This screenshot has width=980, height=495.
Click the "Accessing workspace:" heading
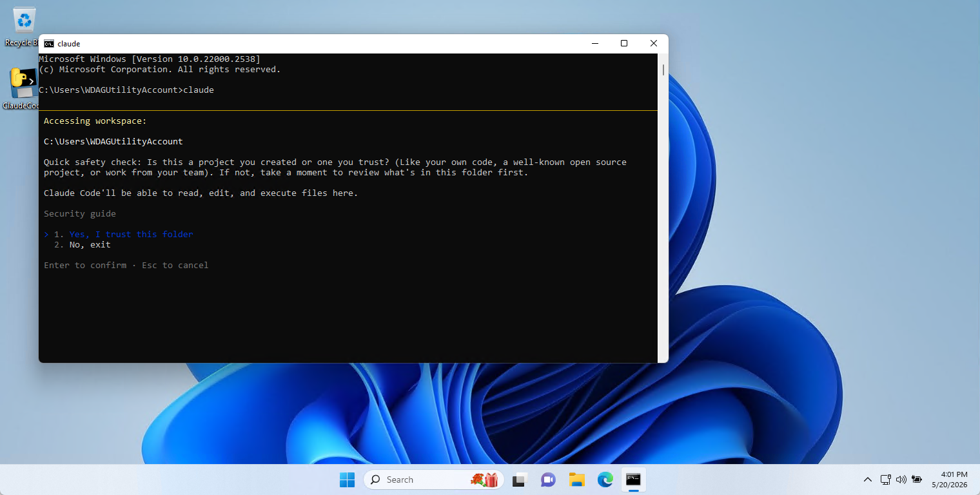(x=95, y=121)
